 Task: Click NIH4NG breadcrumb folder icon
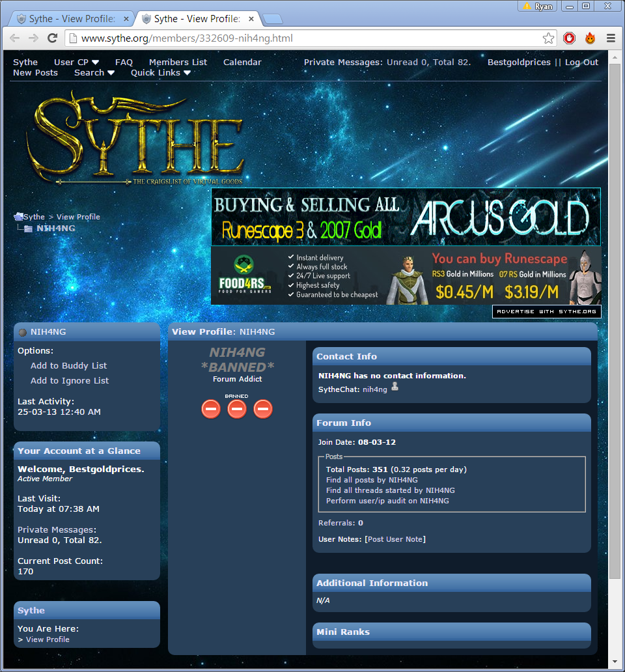(x=28, y=229)
